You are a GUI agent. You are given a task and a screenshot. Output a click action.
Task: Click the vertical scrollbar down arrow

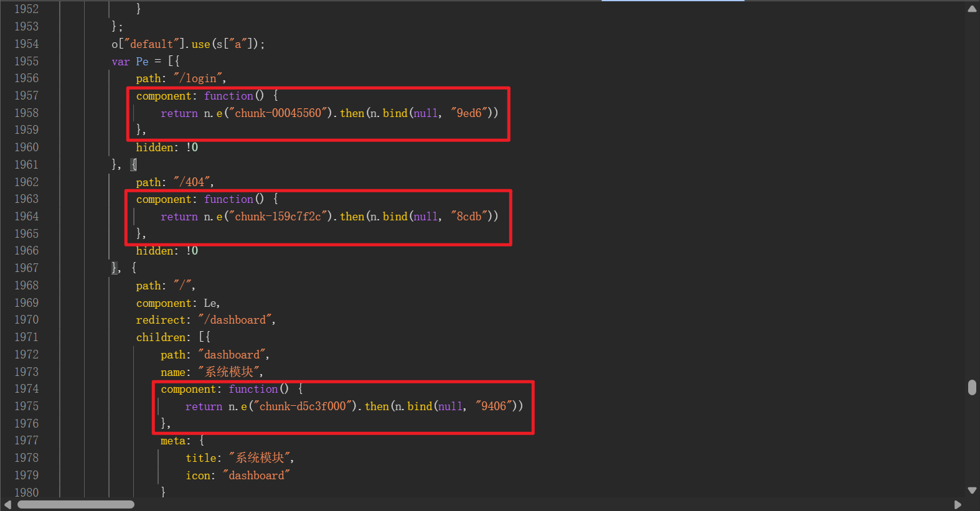click(972, 490)
